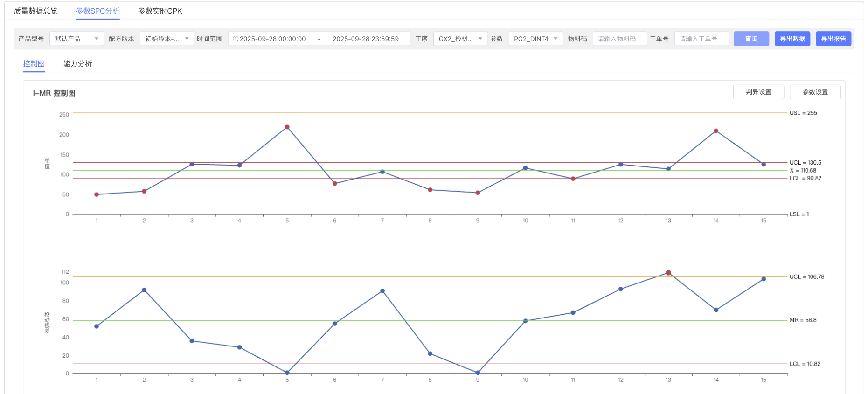Screen dimensions: 868x394
Task: Switch to the 能力分析 sub-tab
Action: (77, 64)
